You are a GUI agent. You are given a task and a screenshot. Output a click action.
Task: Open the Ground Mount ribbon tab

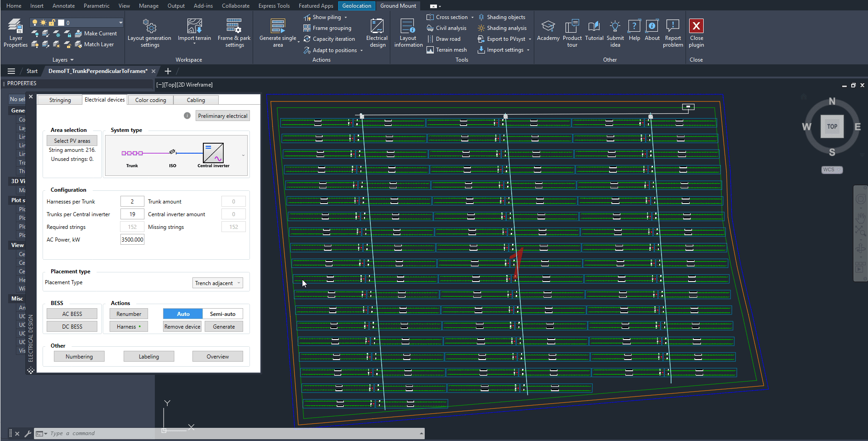click(x=398, y=6)
